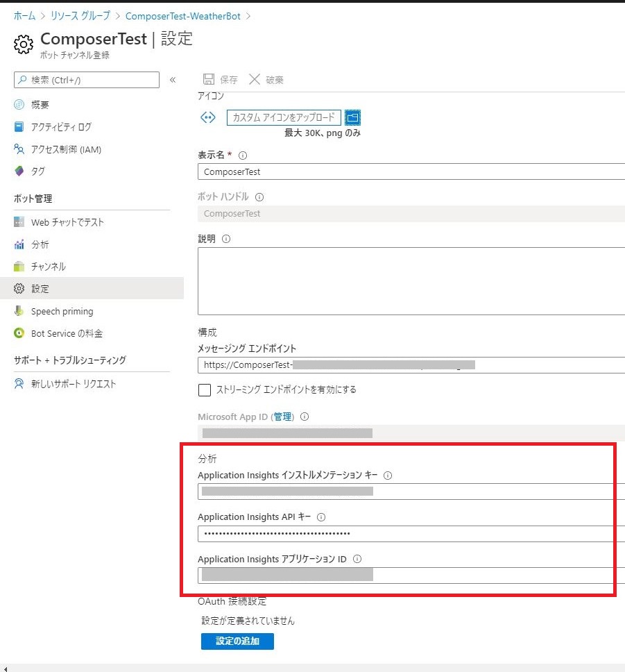The image size is (625, 672).
Task: Click the info icon next to 表示名
Action: pyautogui.click(x=243, y=155)
